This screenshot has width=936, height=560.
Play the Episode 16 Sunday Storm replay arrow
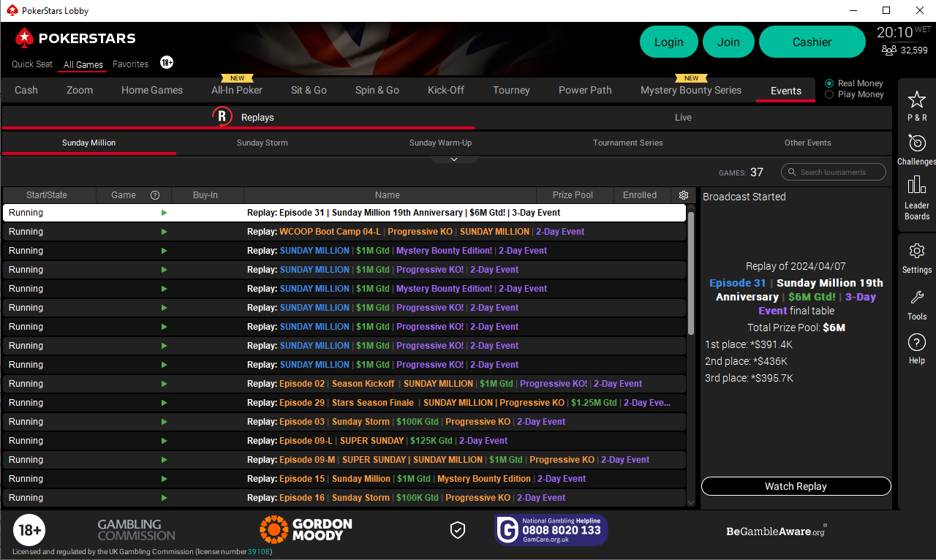point(164,498)
